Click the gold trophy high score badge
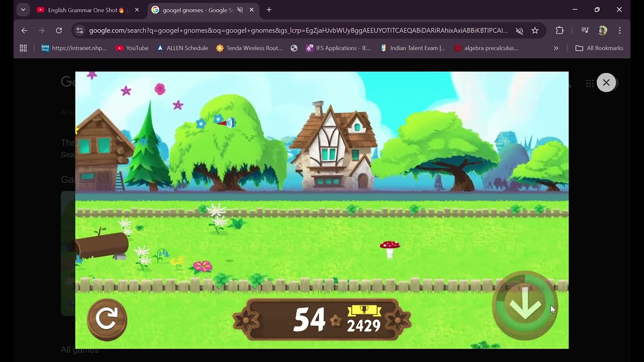This screenshot has height=362, width=644. [x=364, y=310]
